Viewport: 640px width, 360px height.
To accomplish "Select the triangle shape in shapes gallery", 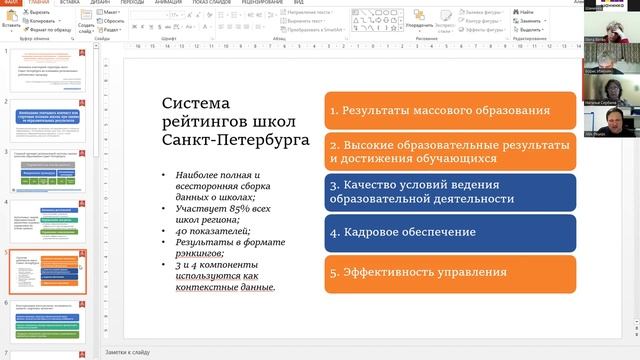I will point(356,20).
